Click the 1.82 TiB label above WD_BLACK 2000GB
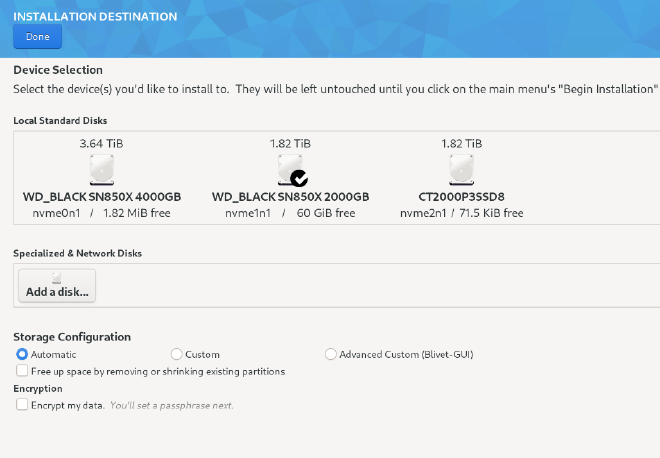This screenshot has height=458, width=660. tap(290, 144)
